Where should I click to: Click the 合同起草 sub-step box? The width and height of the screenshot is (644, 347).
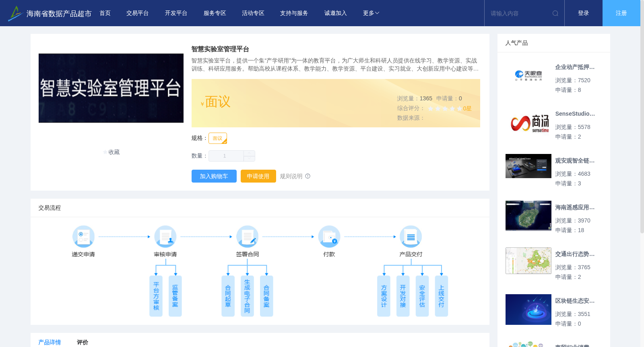[228, 296]
